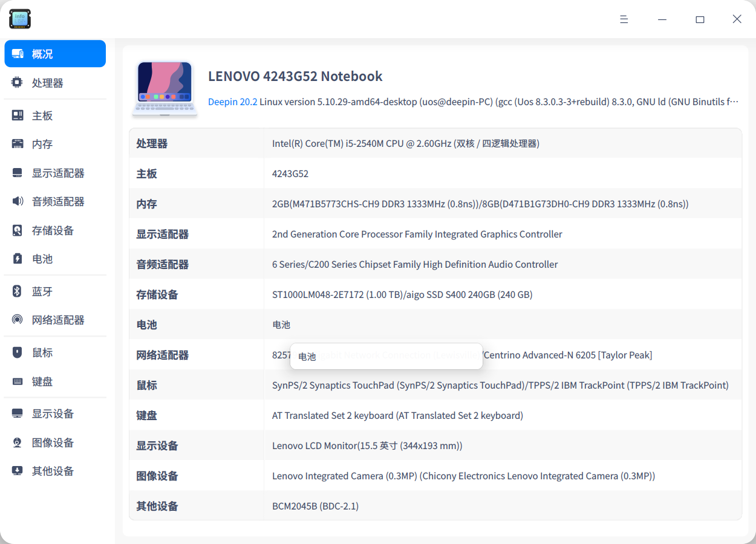Click the LENOVO 4243G52 Notebook heading
The image size is (756, 544).
[x=295, y=76]
